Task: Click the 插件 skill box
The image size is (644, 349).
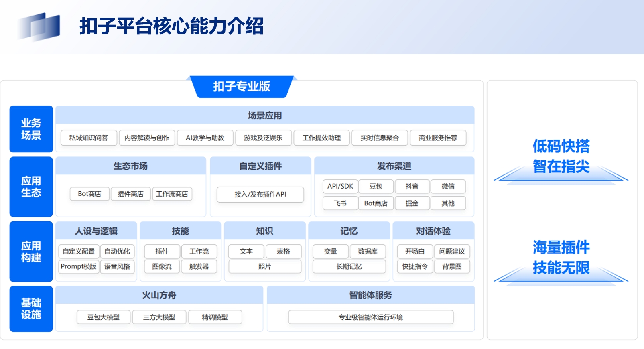Action: pos(162,251)
